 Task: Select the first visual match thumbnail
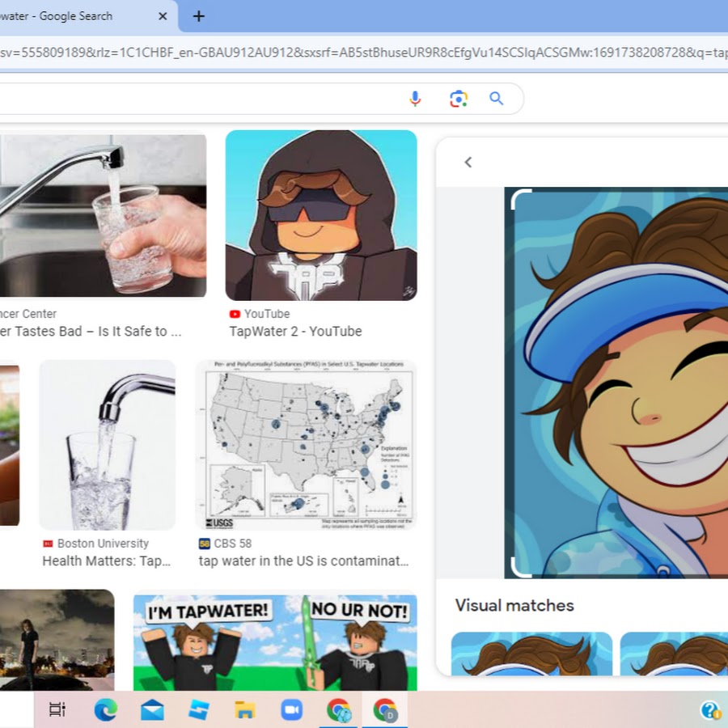click(531, 654)
